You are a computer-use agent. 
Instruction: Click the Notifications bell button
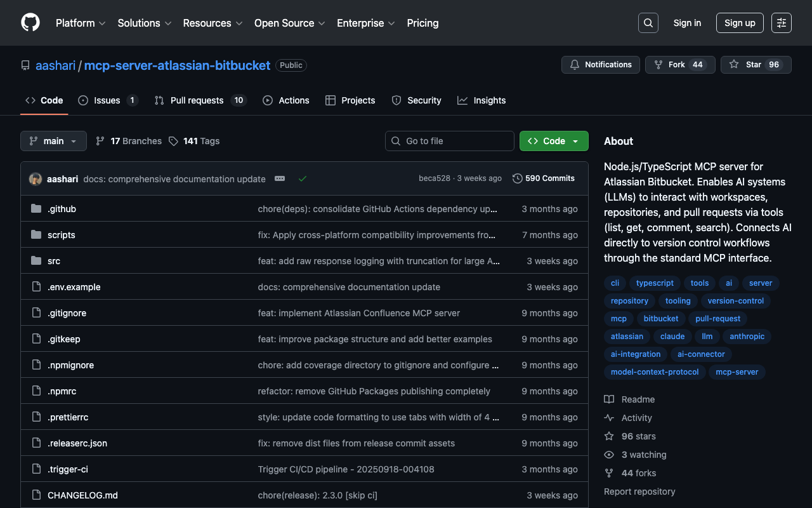point(600,65)
